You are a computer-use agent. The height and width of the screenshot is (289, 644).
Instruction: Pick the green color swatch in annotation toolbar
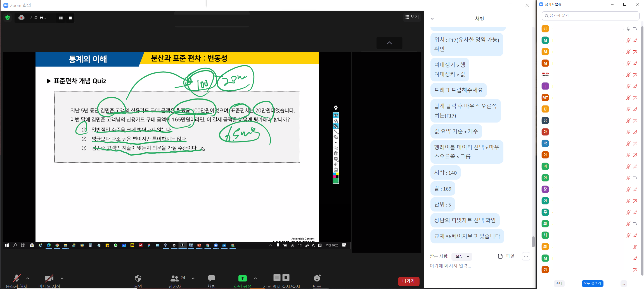coord(336,181)
